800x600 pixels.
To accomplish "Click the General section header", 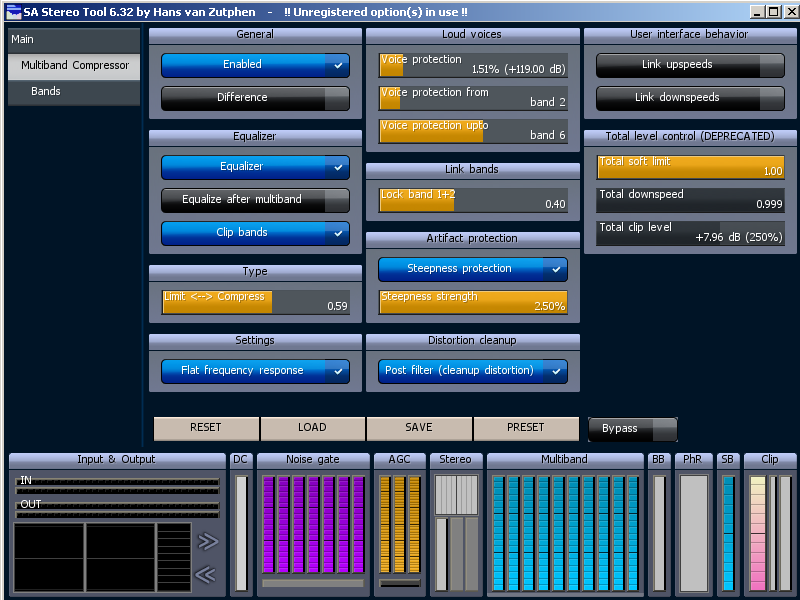I will (255, 35).
